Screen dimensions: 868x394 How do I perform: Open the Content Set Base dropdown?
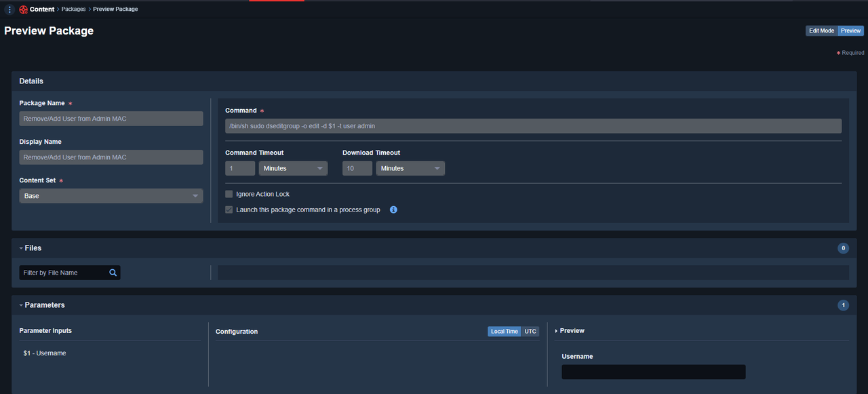[x=111, y=196]
